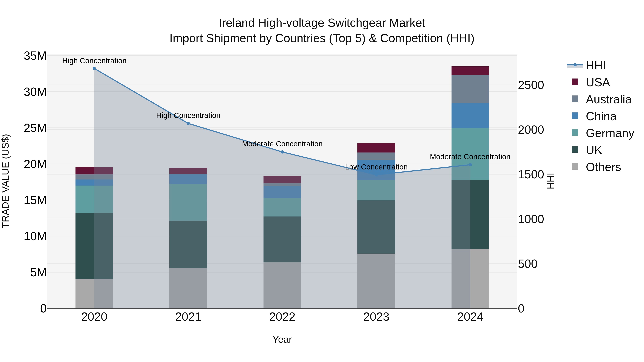Click the TRADE VALUE (US$) axis title
Image resolution: width=644 pixels, height=362 pixels.
point(6,181)
